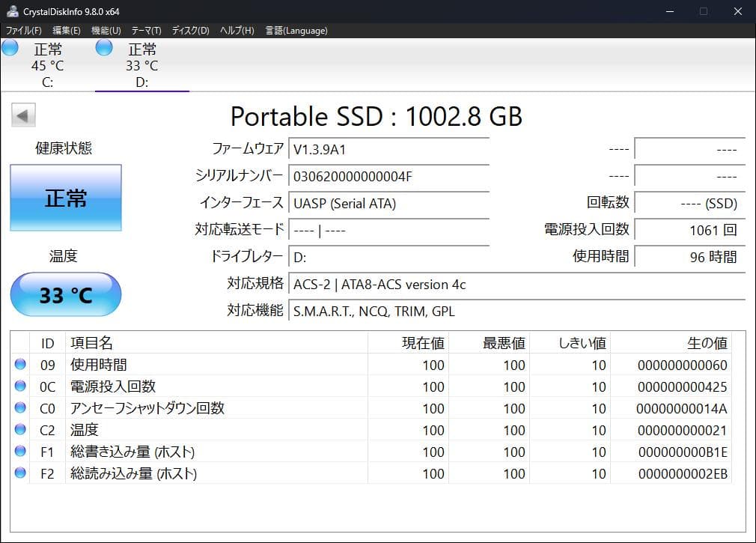The height and width of the screenshot is (543, 756).
Task: Open the ヘルプ(H) menu
Action: (x=237, y=31)
